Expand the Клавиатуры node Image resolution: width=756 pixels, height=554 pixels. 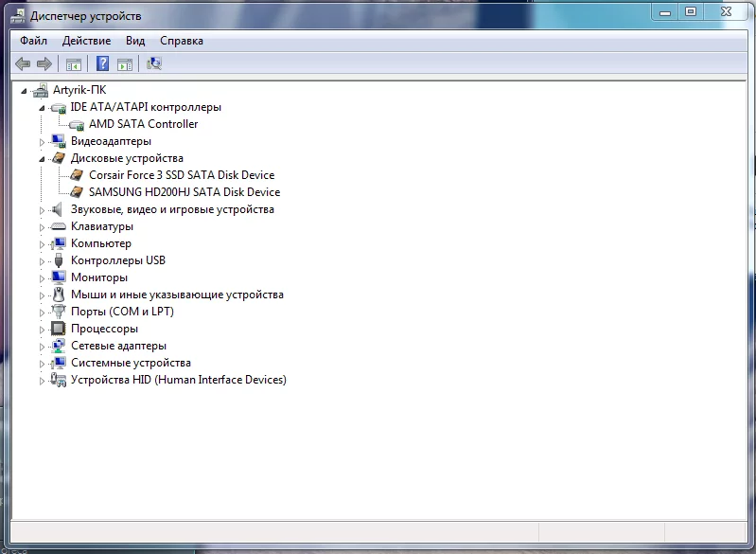point(42,227)
